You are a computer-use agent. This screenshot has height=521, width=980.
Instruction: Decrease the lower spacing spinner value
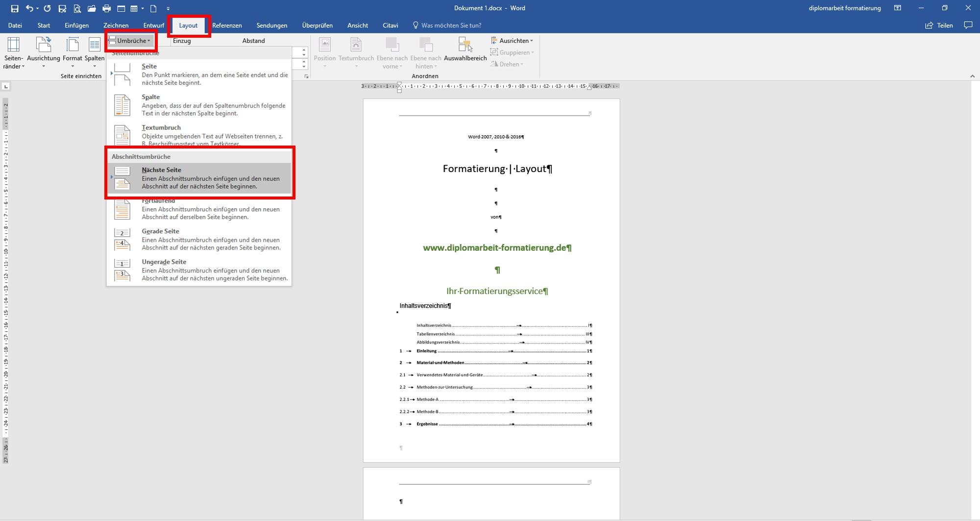point(304,67)
